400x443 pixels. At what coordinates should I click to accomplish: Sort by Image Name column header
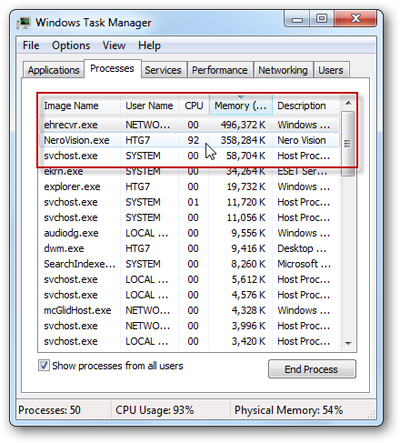point(79,106)
